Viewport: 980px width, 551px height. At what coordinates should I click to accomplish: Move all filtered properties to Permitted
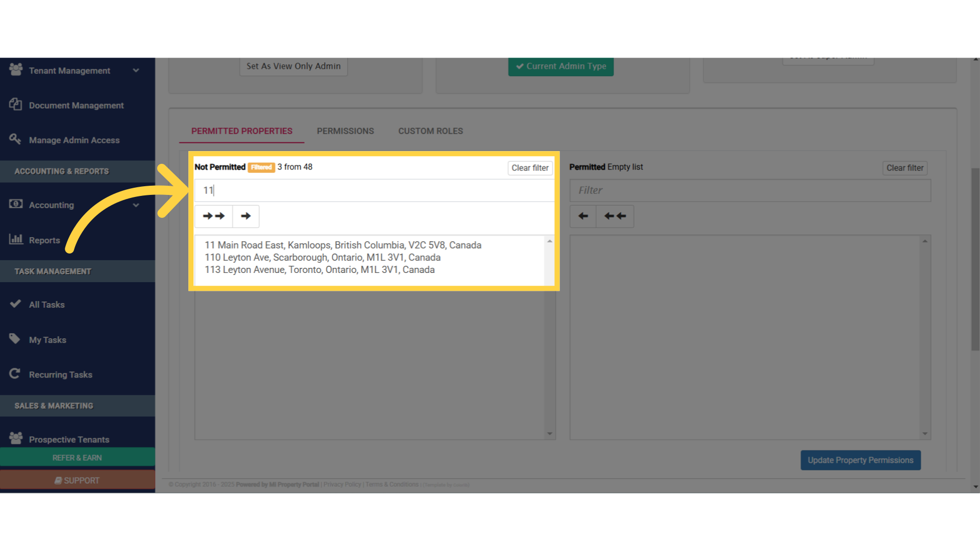(x=214, y=216)
